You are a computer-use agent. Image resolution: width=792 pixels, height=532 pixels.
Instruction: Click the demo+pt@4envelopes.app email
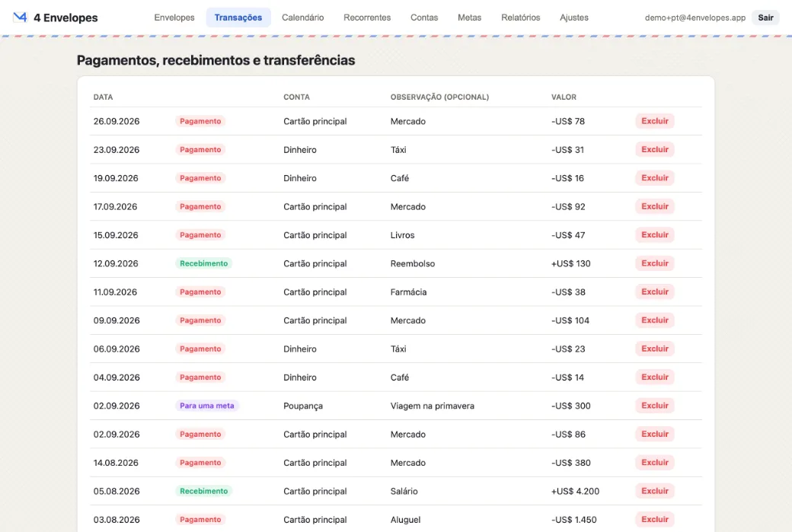pos(695,18)
